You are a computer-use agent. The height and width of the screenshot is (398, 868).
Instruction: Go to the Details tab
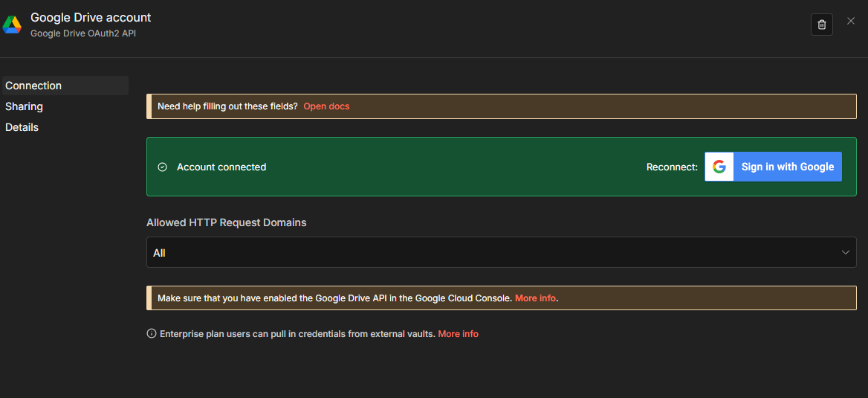22,127
